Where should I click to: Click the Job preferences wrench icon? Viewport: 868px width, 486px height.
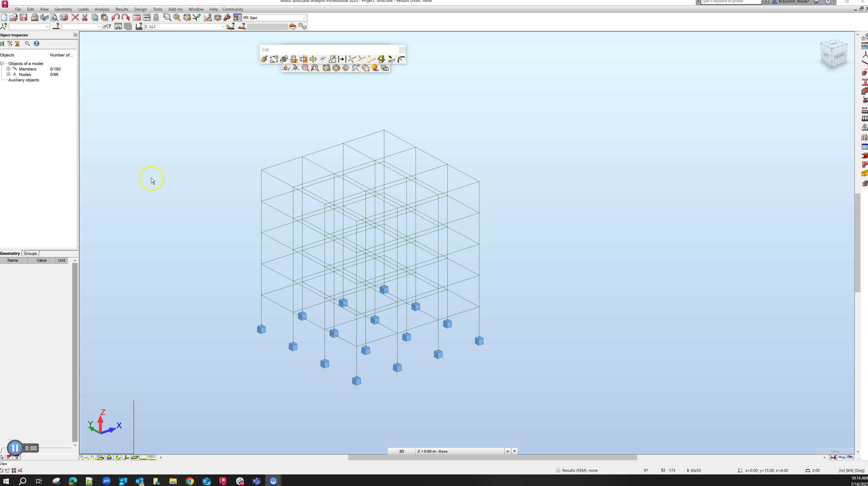(x=227, y=18)
